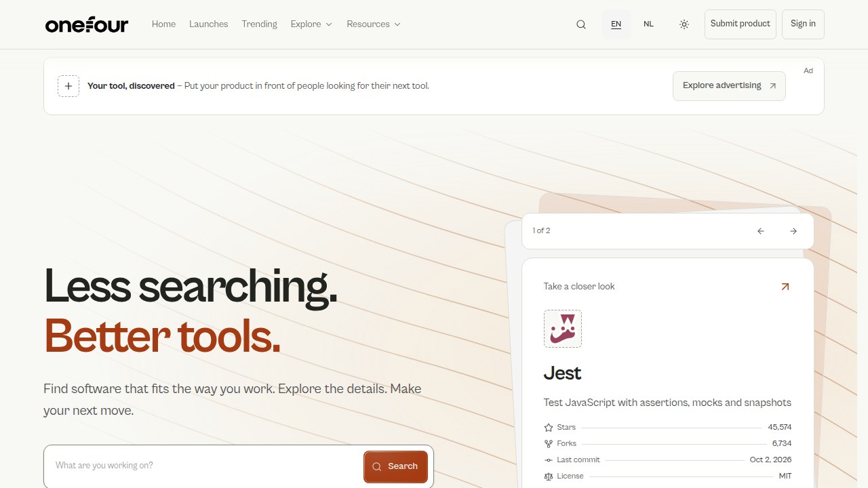The image size is (868, 488).
Task: Click the onefour logo
Action: pyautogui.click(x=87, y=24)
